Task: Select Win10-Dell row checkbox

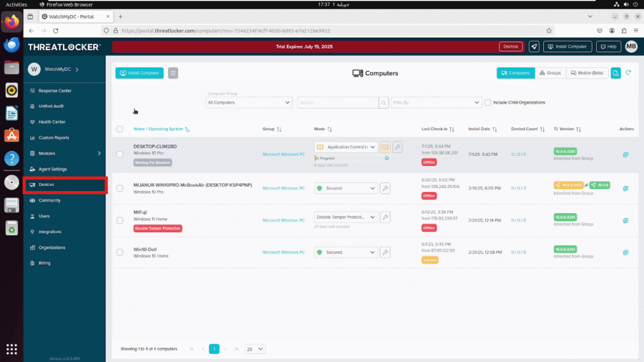Action: tap(119, 253)
